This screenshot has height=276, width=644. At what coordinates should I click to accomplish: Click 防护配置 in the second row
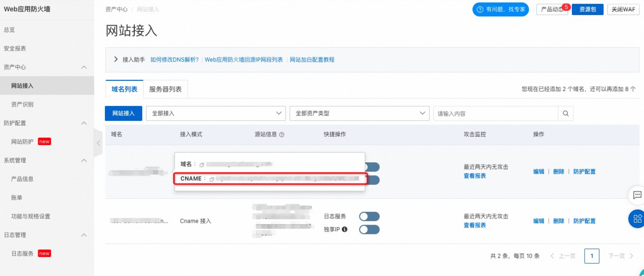click(584, 221)
